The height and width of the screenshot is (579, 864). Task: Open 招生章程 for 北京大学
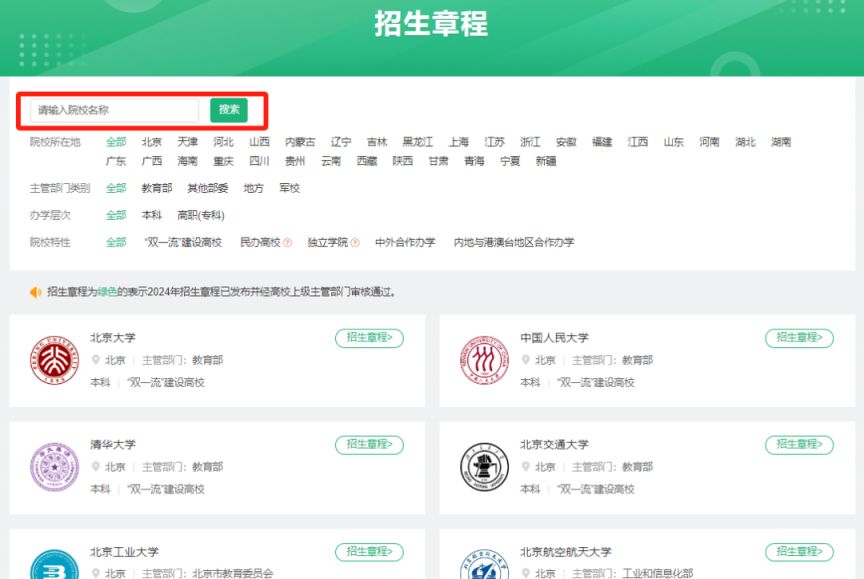click(x=369, y=338)
